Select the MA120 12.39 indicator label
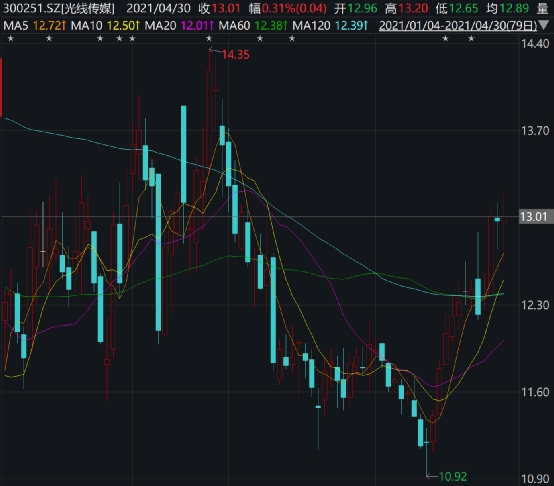554x486 pixels. pos(330,25)
